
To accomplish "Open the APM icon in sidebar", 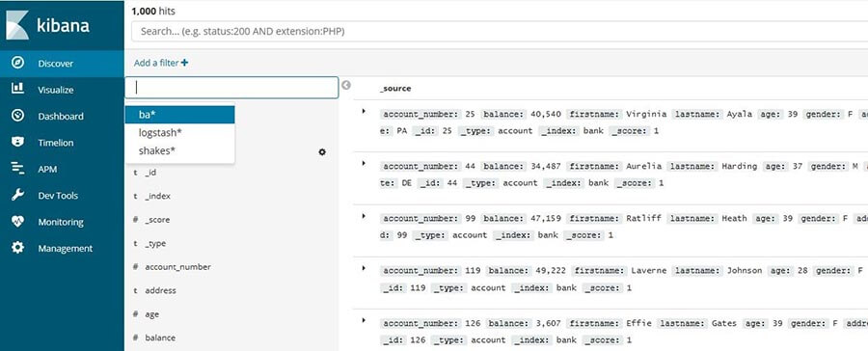I will (x=17, y=169).
